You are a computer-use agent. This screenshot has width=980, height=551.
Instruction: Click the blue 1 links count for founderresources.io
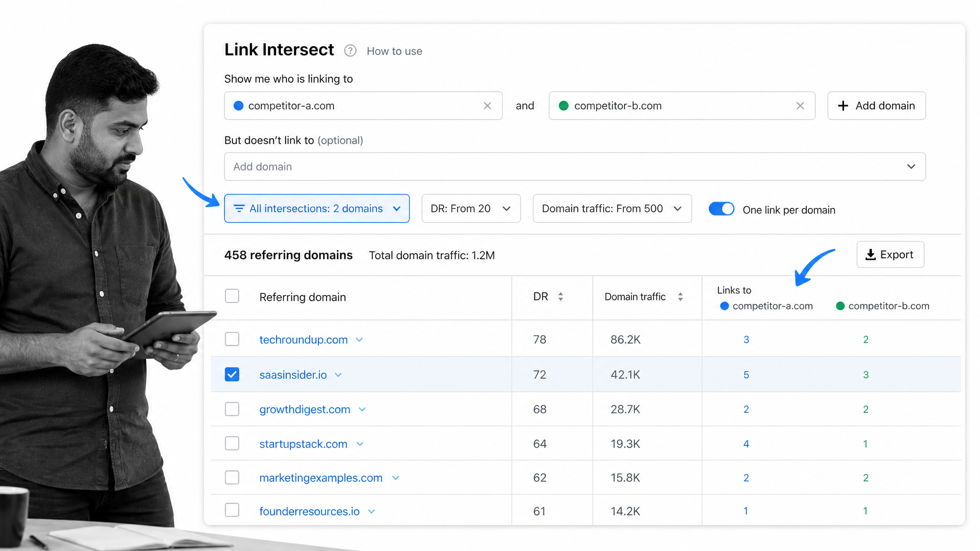pyautogui.click(x=746, y=511)
